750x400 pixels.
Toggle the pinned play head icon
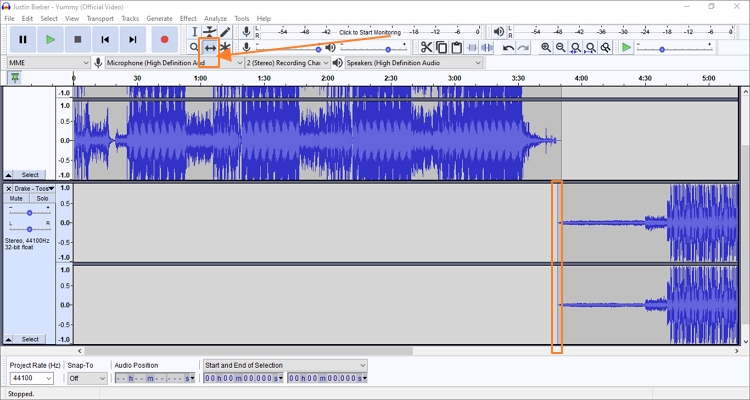tap(15, 78)
